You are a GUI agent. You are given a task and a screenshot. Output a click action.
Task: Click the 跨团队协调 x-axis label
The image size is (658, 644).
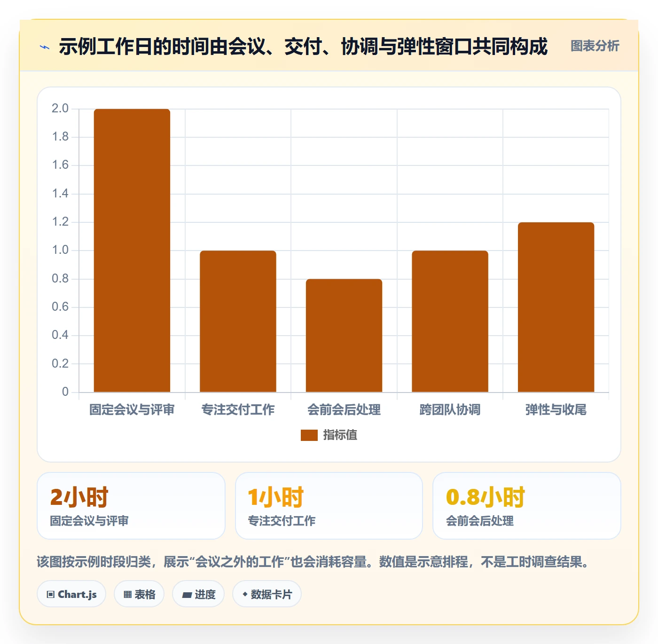450,410
